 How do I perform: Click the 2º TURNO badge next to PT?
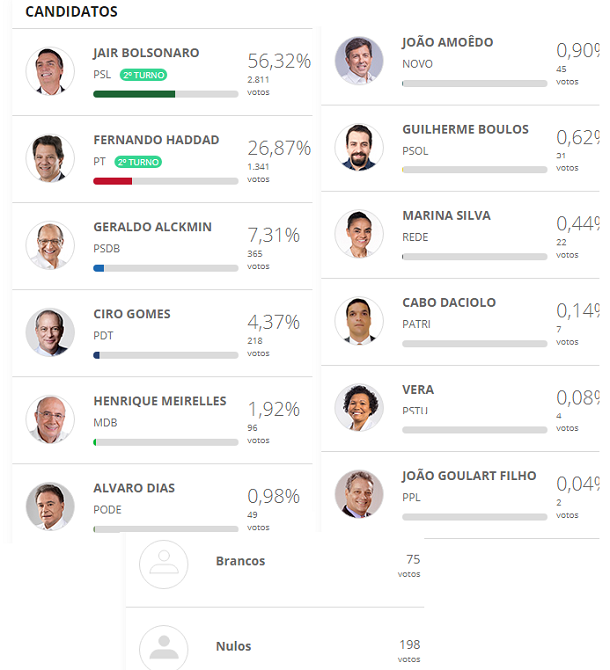pos(138,162)
